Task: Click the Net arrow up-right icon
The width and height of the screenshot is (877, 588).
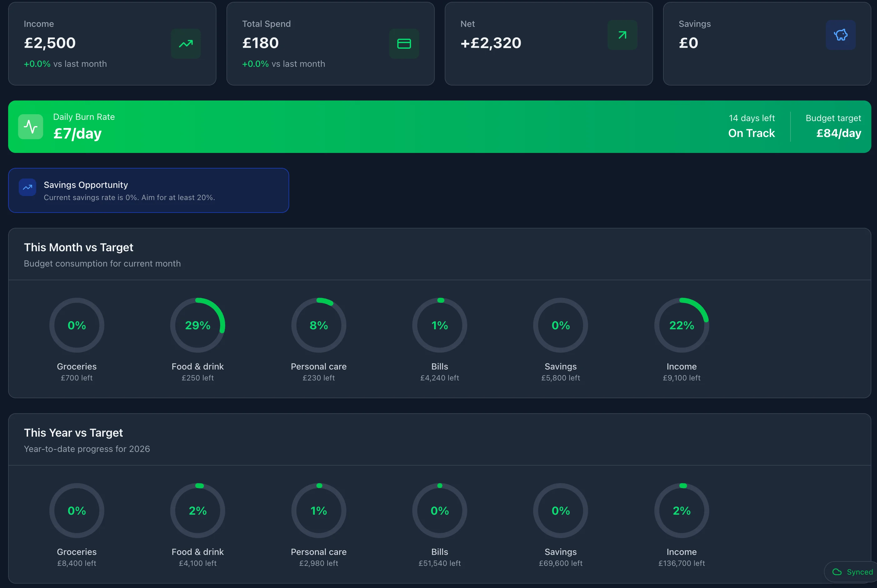Action: click(x=622, y=35)
